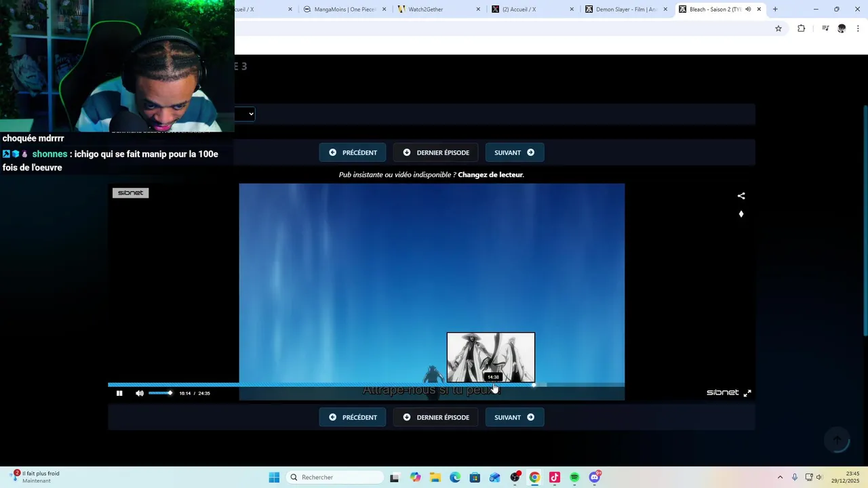Click the Chrome taskbar icon
Image resolution: width=868 pixels, height=488 pixels.
[535, 477]
